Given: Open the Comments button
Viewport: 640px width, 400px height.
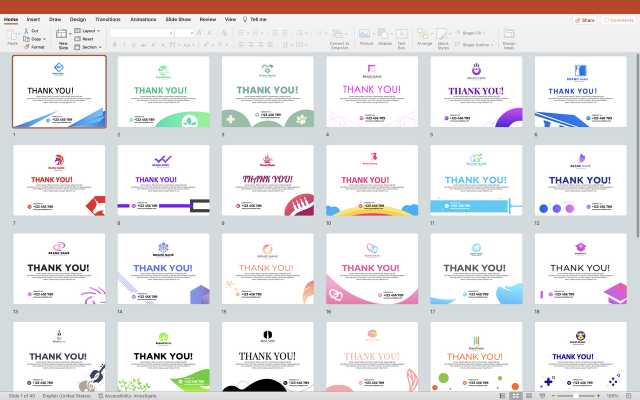Looking at the screenshot, I should pos(617,19).
